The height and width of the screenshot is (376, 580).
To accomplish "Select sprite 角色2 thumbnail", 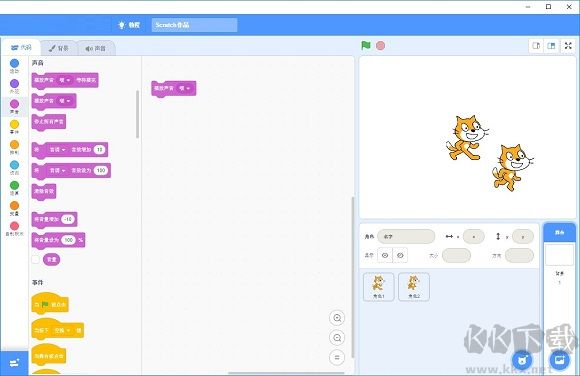I will (414, 287).
